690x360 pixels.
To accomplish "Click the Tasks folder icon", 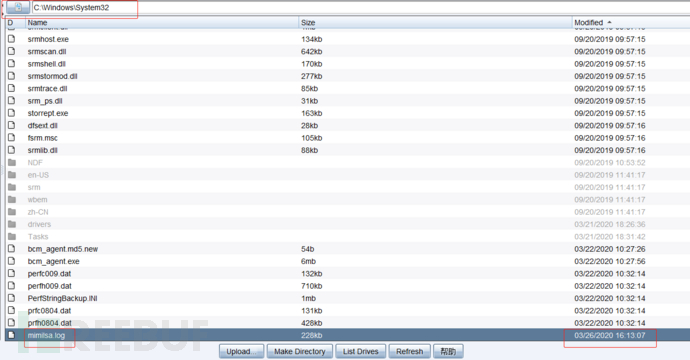I will 12,236.
